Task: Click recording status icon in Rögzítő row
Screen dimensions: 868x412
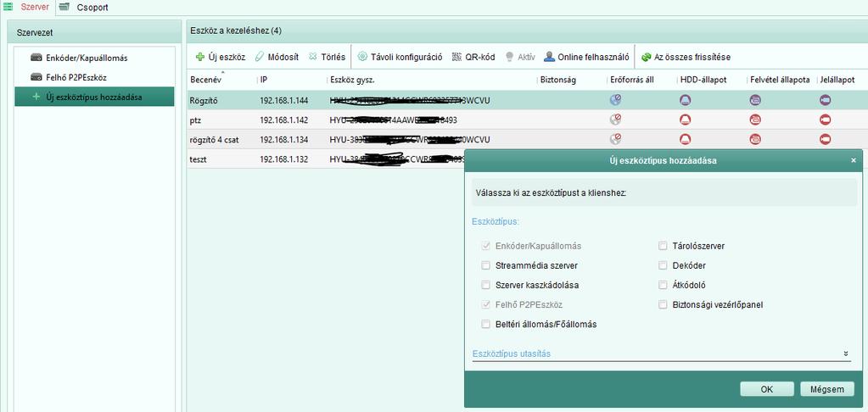Action: point(755,100)
